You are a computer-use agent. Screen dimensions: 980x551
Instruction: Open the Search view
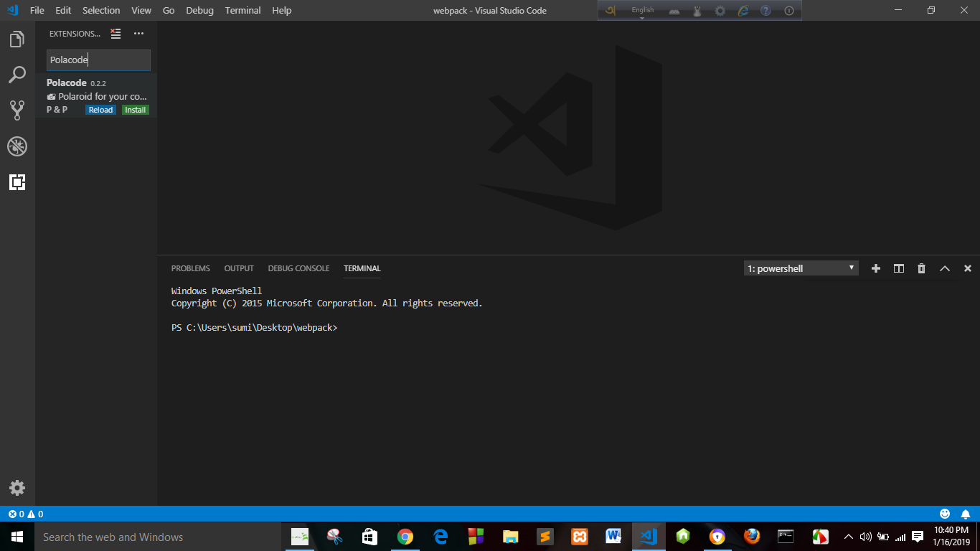(17, 75)
